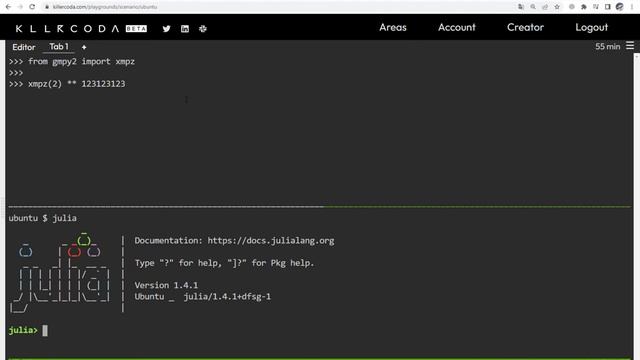640x360 pixels.
Task: Click the KILLERCODA logo
Action: (x=67, y=29)
